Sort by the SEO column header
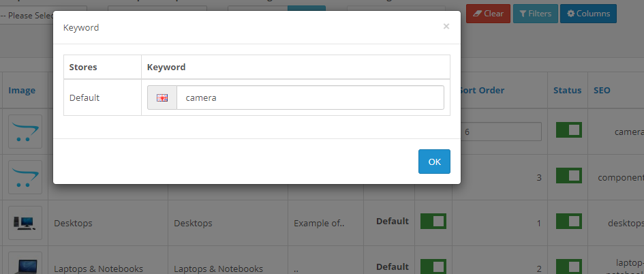 pos(602,90)
